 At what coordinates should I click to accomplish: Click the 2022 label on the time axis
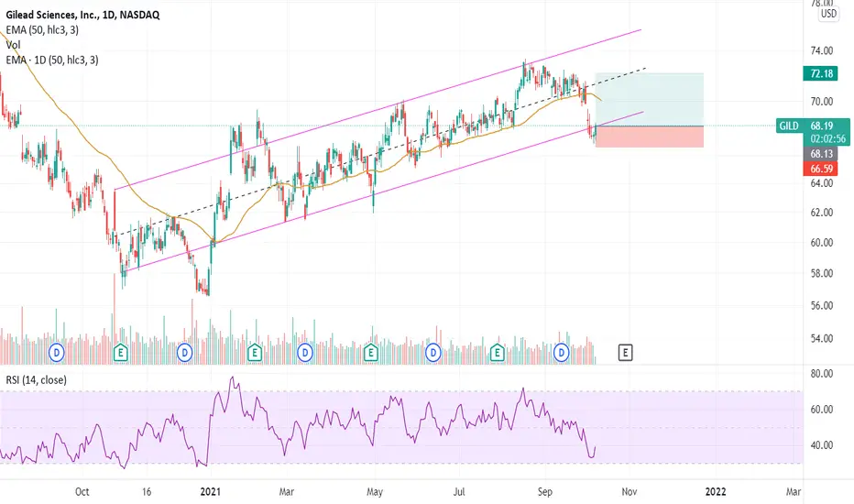(x=716, y=492)
